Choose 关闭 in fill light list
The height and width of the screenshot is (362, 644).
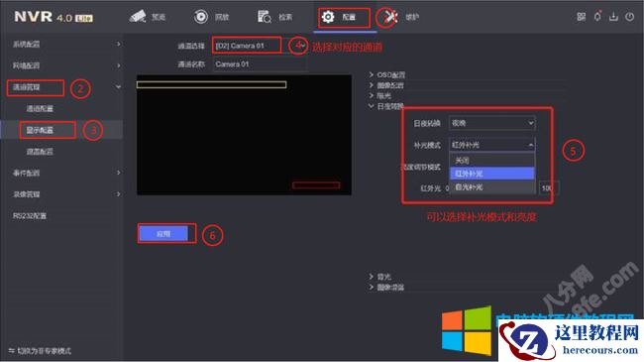coord(492,160)
